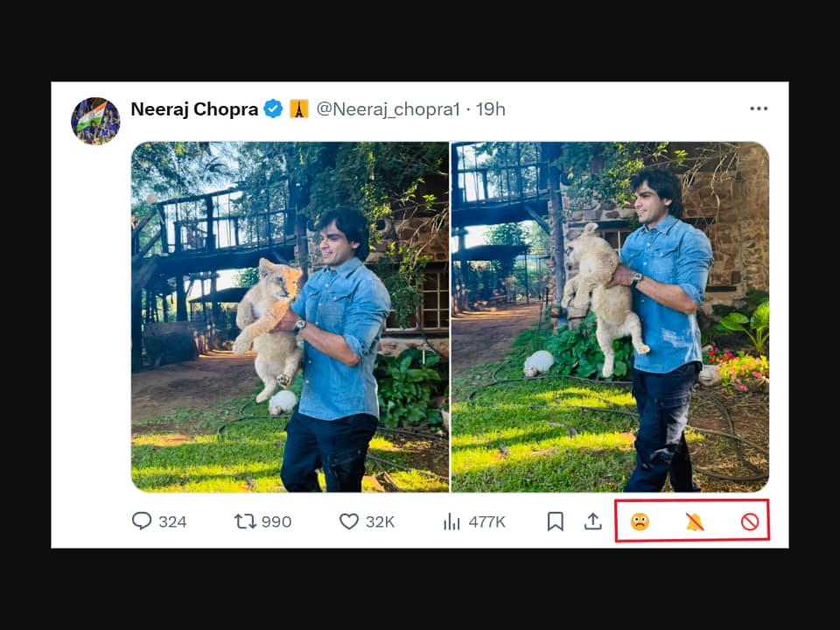Like the tweet with the heart icon
This screenshot has width=840, height=630.
pyautogui.click(x=349, y=521)
